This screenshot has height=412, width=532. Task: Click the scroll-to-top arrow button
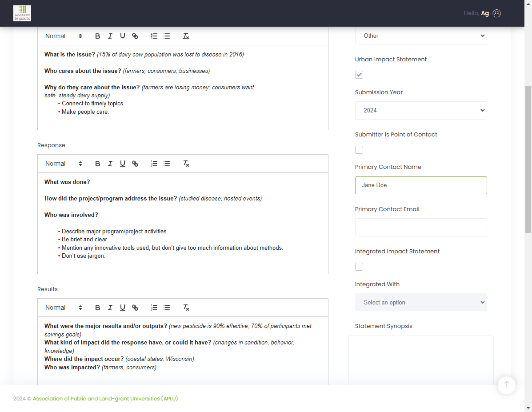(506, 384)
